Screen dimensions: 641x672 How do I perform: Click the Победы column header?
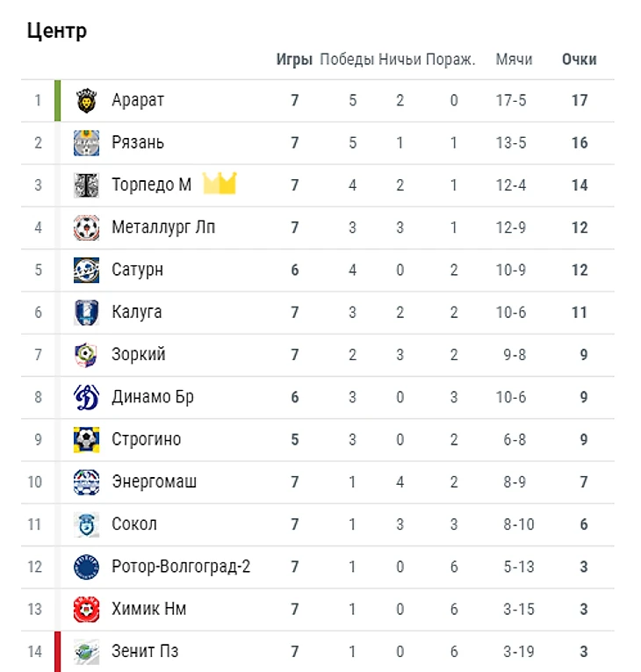[x=347, y=60]
